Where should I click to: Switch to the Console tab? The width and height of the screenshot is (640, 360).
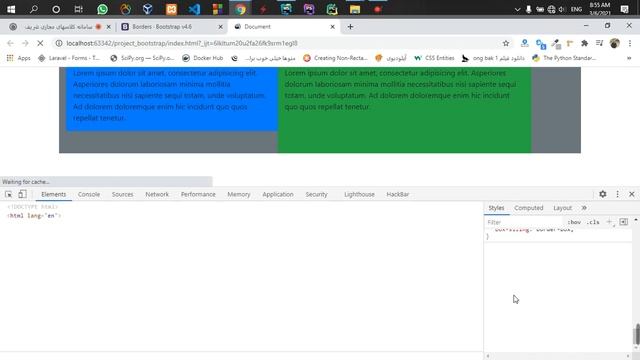tap(89, 194)
